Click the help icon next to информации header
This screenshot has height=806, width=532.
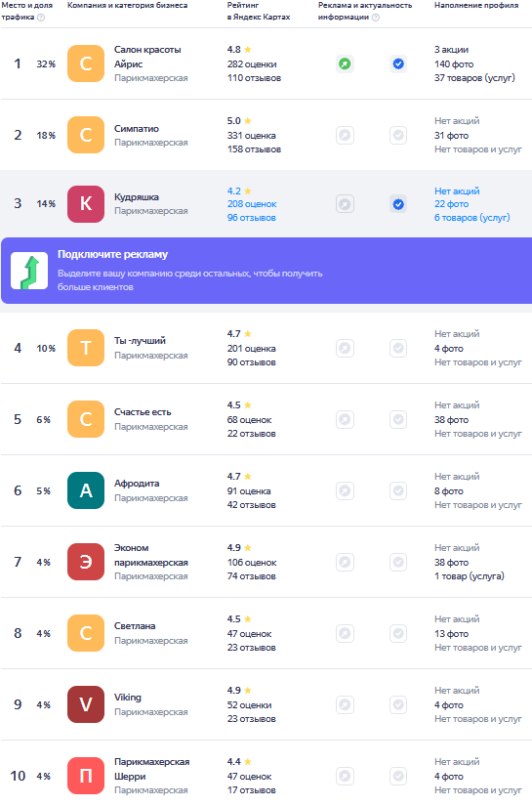point(376,18)
